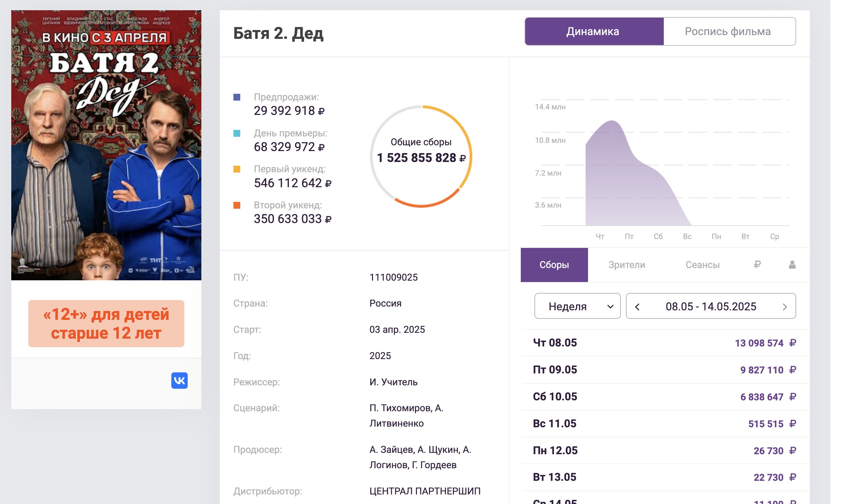Click the 13 098 574 ₽ amount

[x=765, y=343]
